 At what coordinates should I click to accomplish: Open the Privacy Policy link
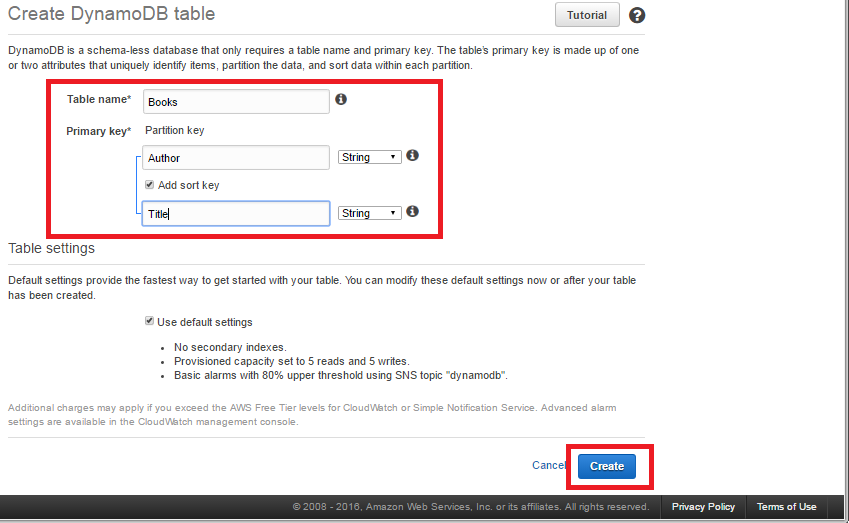(x=703, y=507)
